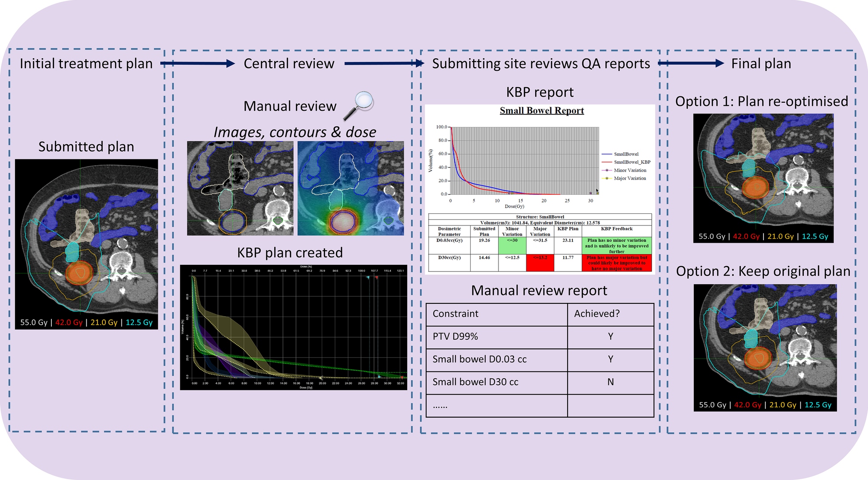Click the submitted plan value 19.26

pyautogui.click(x=484, y=240)
